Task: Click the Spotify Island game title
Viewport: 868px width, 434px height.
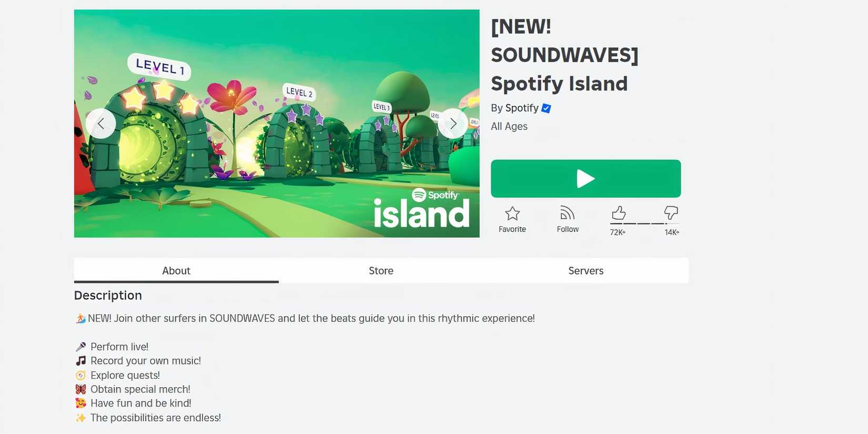Action: point(564,55)
